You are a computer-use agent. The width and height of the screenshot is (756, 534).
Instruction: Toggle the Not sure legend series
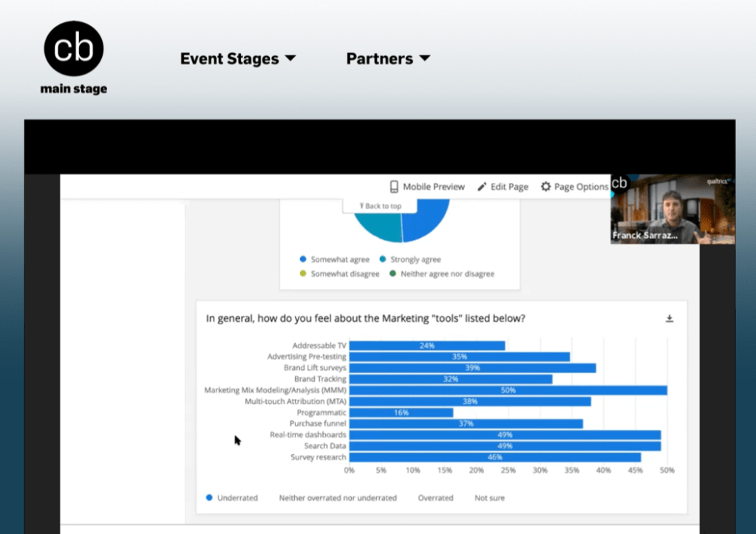pyautogui.click(x=489, y=498)
